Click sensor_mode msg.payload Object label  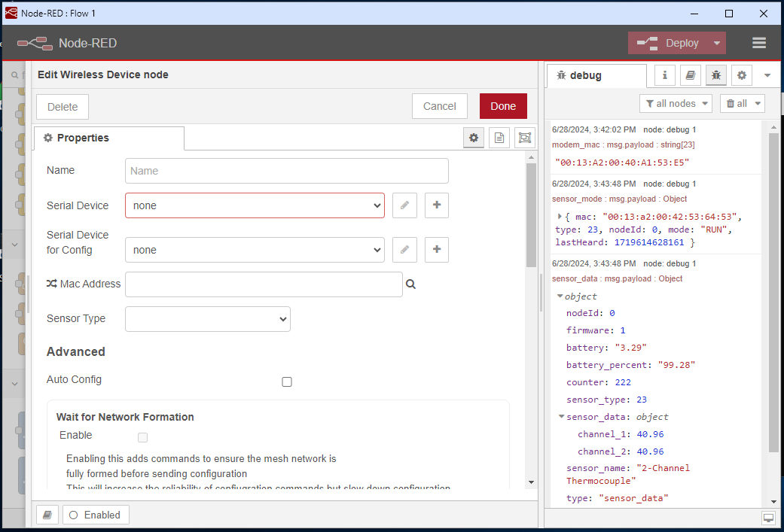click(620, 199)
